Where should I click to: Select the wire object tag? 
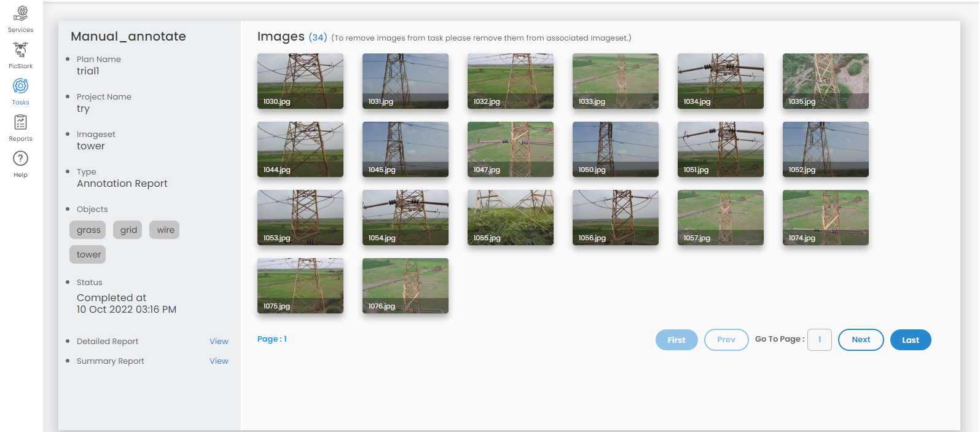pos(165,230)
